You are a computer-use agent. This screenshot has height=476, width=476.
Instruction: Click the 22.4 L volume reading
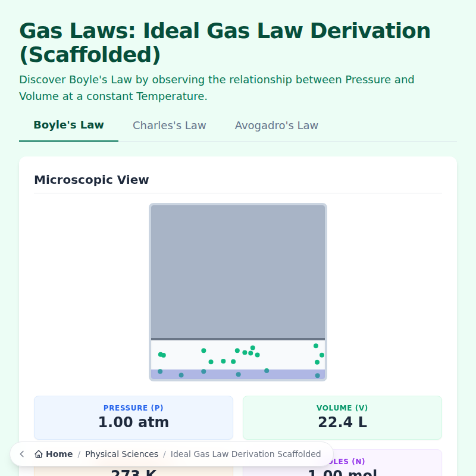pos(342,422)
